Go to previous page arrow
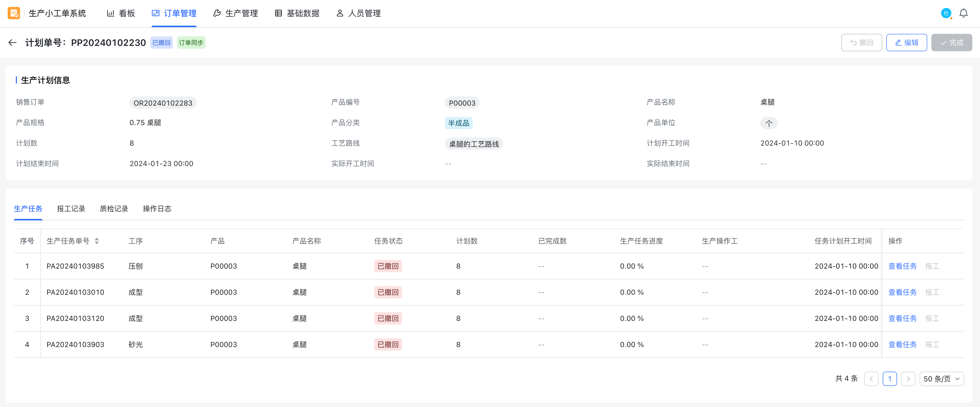Viewport: 980px width, 407px height. [x=871, y=379]
